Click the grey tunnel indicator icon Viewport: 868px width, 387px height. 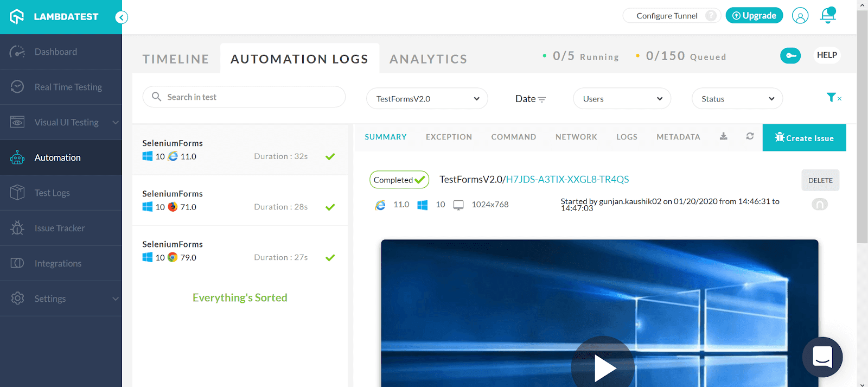[x=820, y=205]
